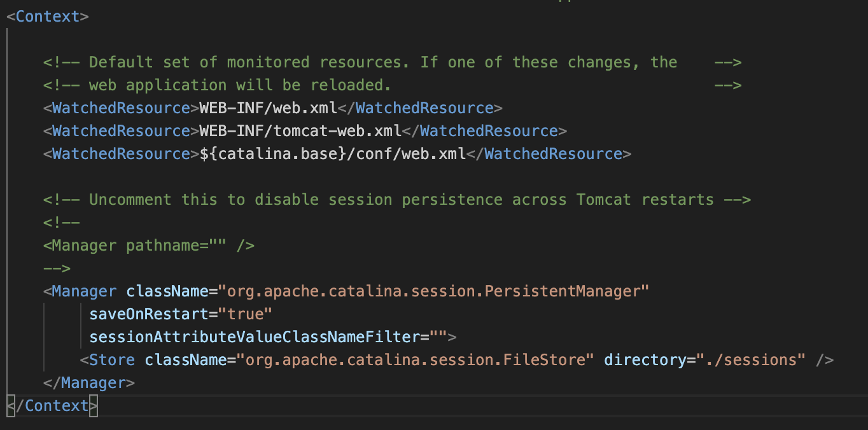Click the directory attribute name in Store
This screenshot has width=868, height=430.
(644, 360)
